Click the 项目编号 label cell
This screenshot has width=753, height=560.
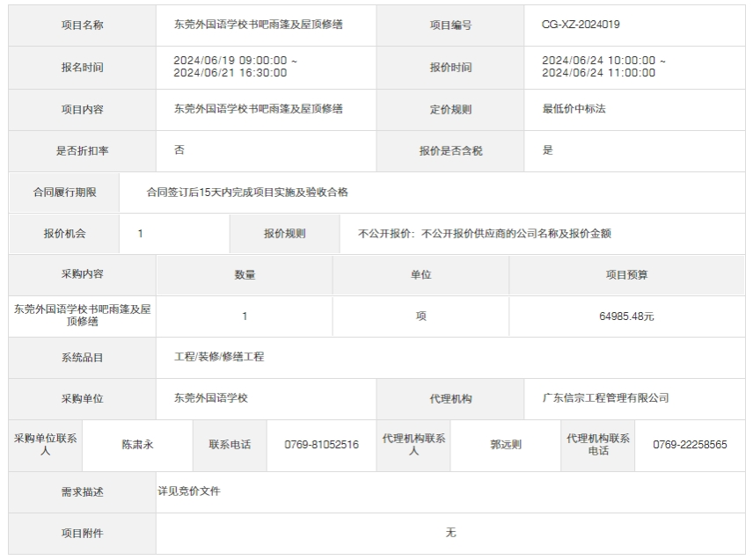pyautogui.click(x=450, y=25)
